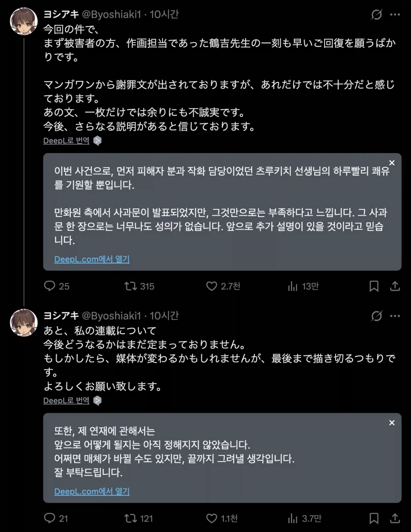Bookmark the second tweet

tap(374, 518)
